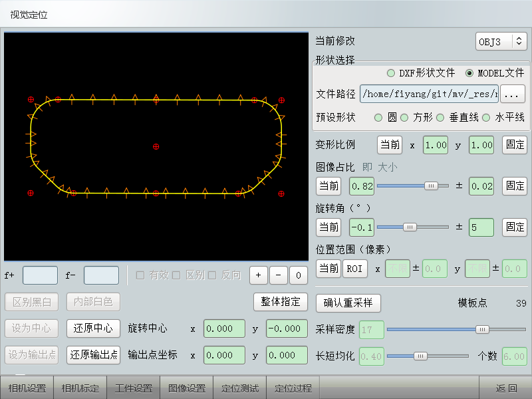532x399 pixels.
Task: Switch to the 相机设置 tab
Action: tap(27, 388)
